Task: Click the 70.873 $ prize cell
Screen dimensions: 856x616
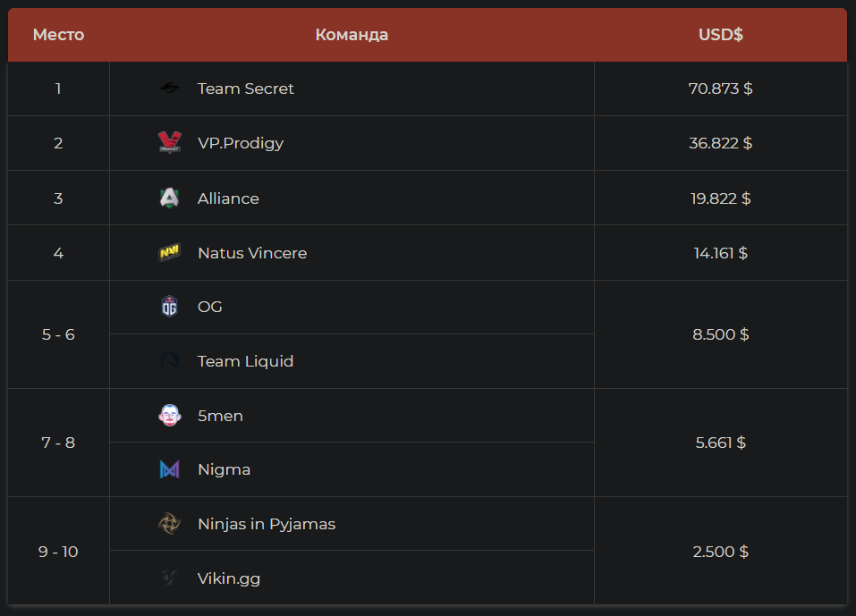Action: click(720, 89)
